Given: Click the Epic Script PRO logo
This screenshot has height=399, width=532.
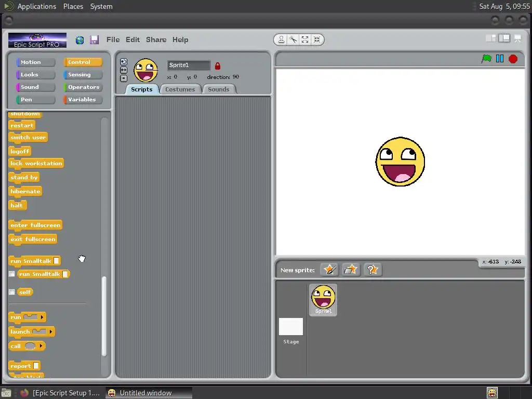Looking at the screenshot, I should pyautogui.click(x=37, y=41).
